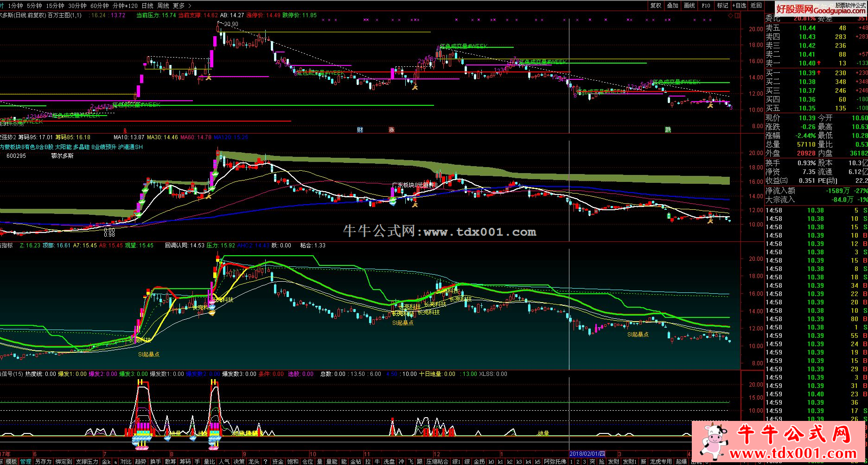868x465 pixels.
Task: Click the split-panel icon beside the diamond
Action: (737, 15)
